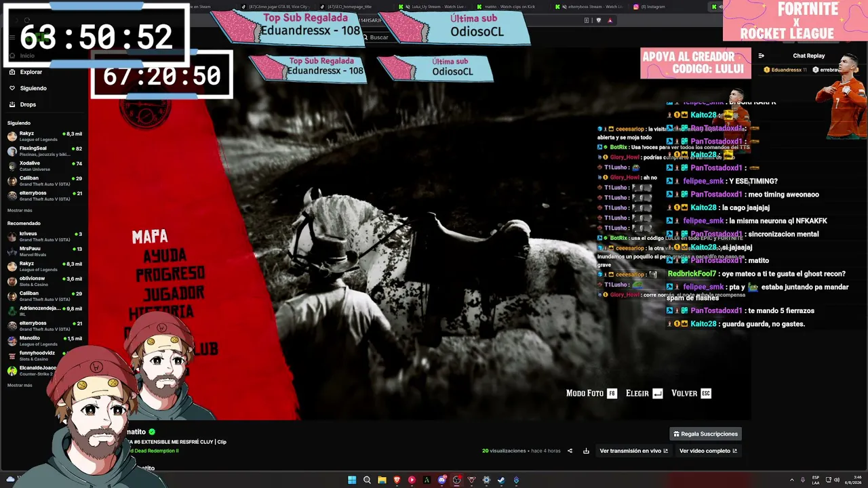868x488 pixels.
Task: Click the Drops gift icon
Action: (x=12, y=104)
